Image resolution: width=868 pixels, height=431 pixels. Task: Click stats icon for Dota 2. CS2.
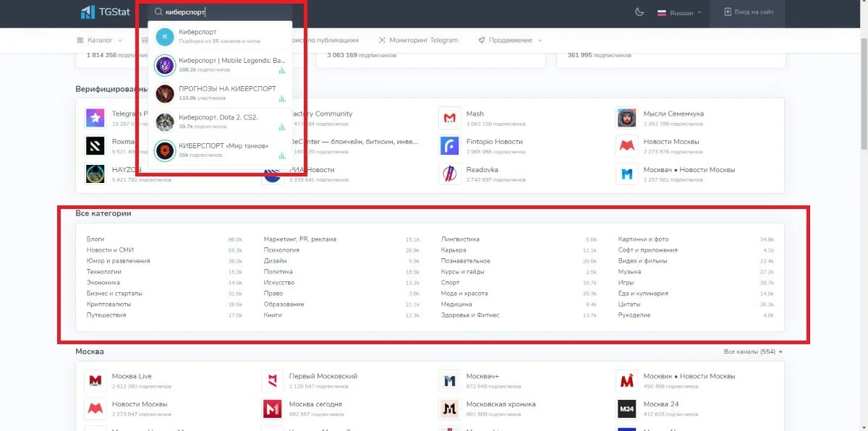point(282,127)
